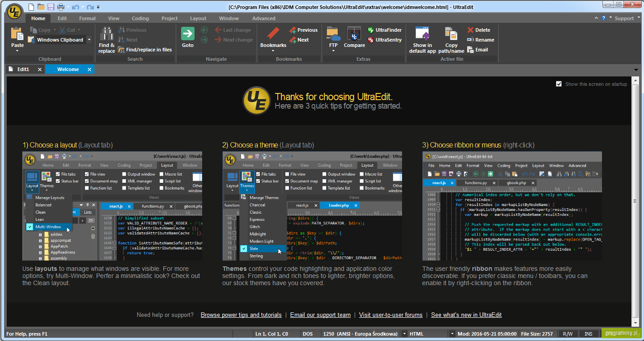Uncheck Show this screen on startup
Screen dimensions: 644x341
[x=559, y=84]
